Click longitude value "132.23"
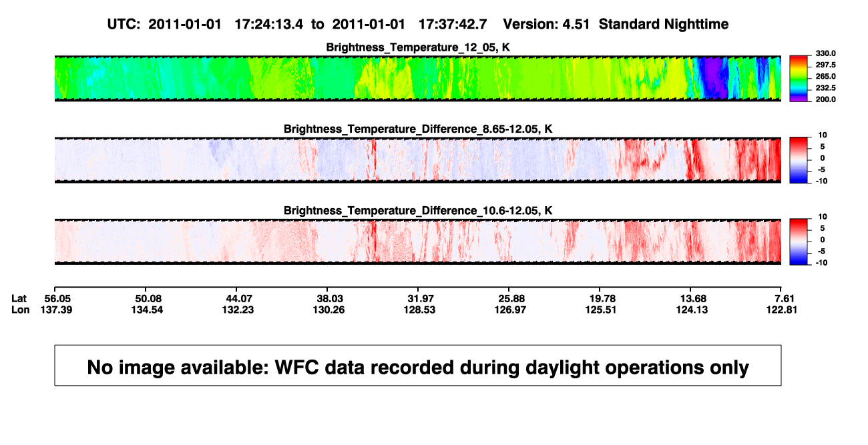Image resolution: width=868 pixels, height=445 pixels. [240, 310]
